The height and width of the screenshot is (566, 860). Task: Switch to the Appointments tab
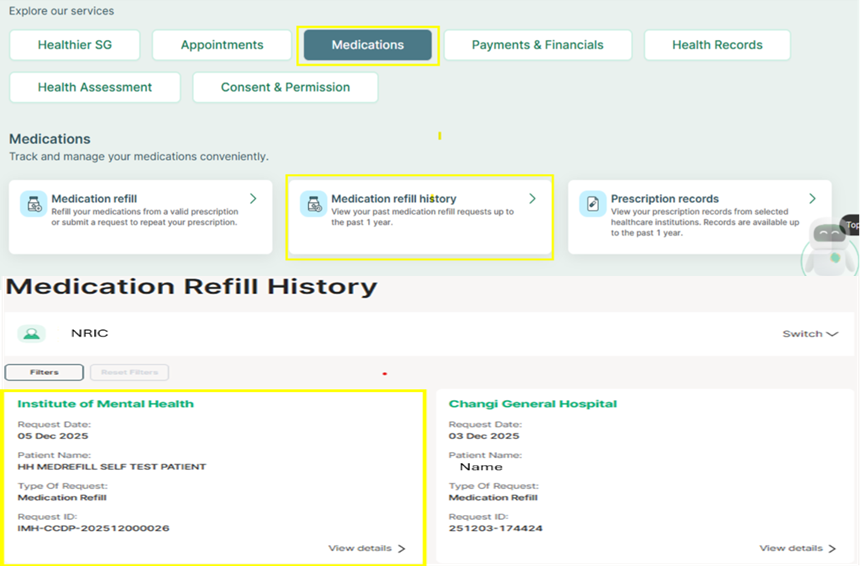click(222, 45)
